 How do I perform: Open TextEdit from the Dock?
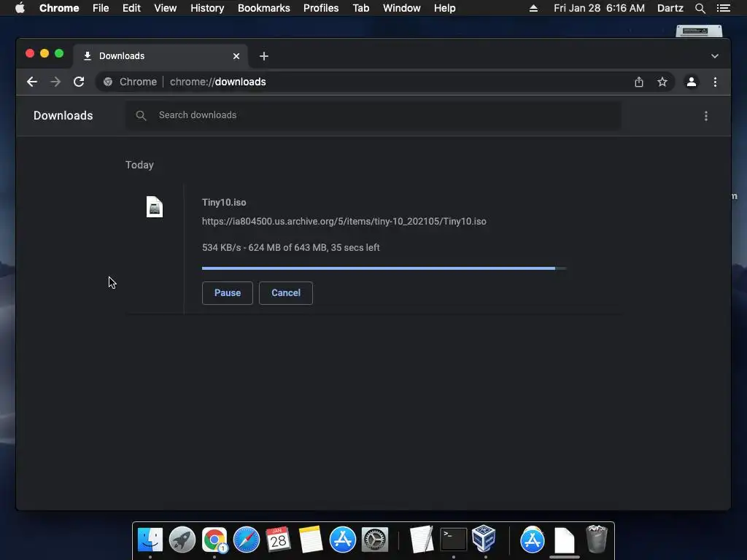click(x=422, y=540)
